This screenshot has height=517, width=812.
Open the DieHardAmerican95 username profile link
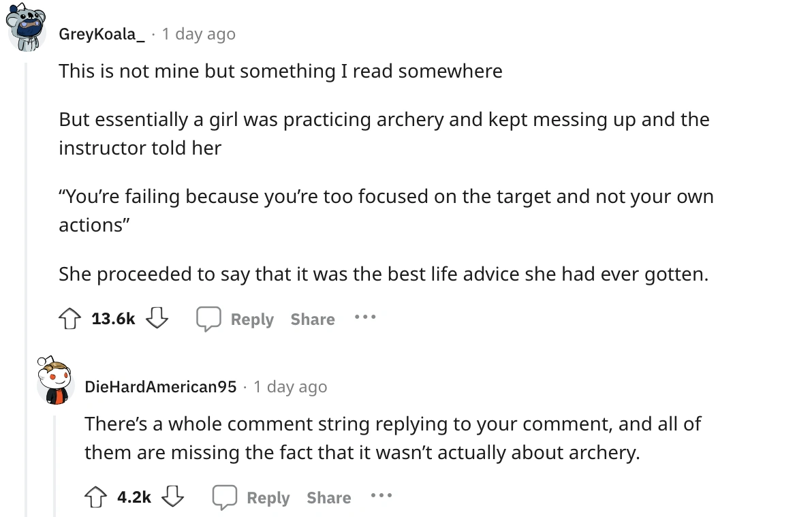coord(160,387)
